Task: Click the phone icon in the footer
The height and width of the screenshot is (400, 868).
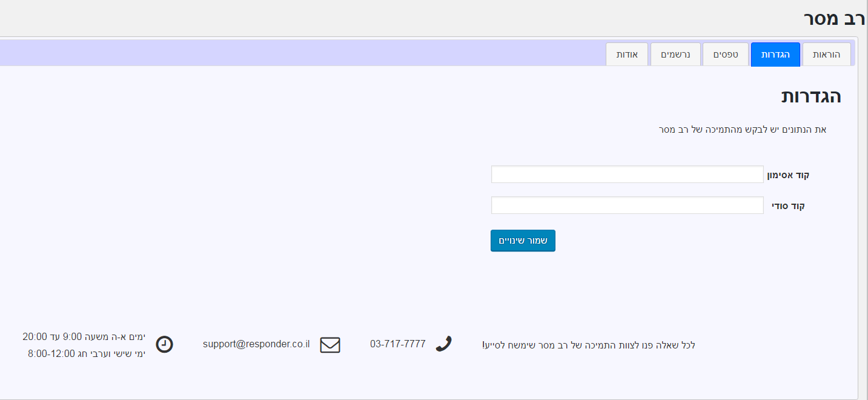Action: (443, 344)
